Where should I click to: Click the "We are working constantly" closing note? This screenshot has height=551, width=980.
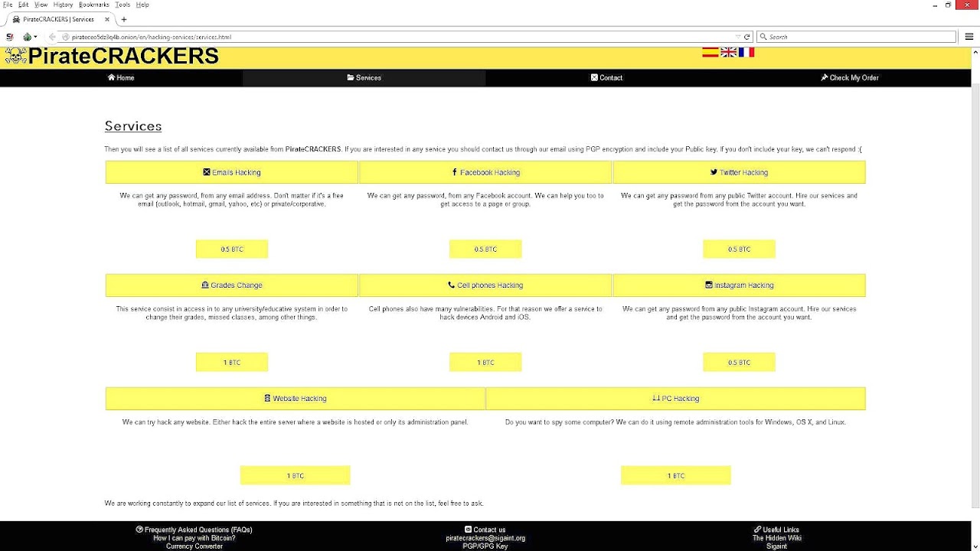(294, 504)
